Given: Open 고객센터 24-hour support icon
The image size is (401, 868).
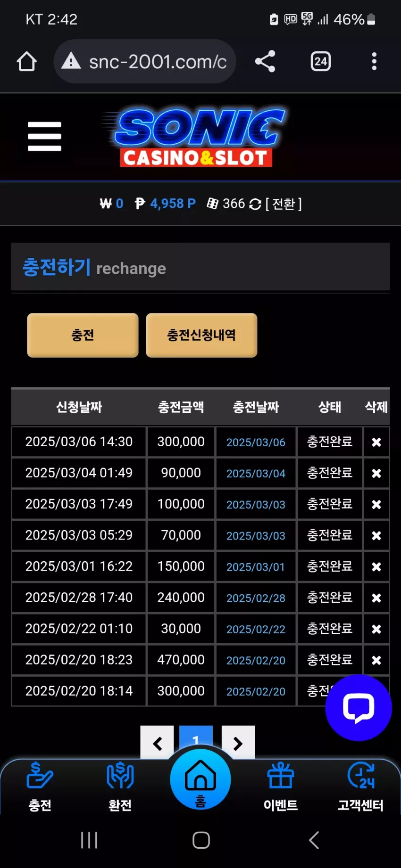Looking at the screenshot, I should (361, 786).
